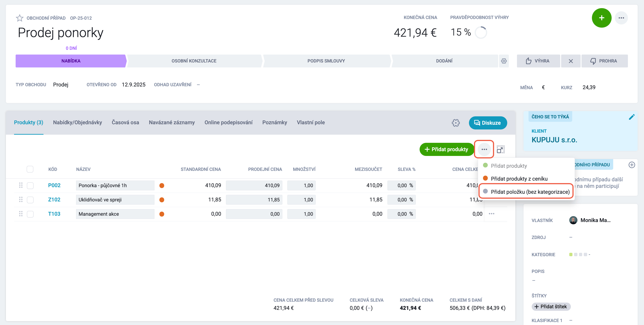Tick the Management akce row checkbox
This screenshot has width=644, height=325.
(30, 214)
